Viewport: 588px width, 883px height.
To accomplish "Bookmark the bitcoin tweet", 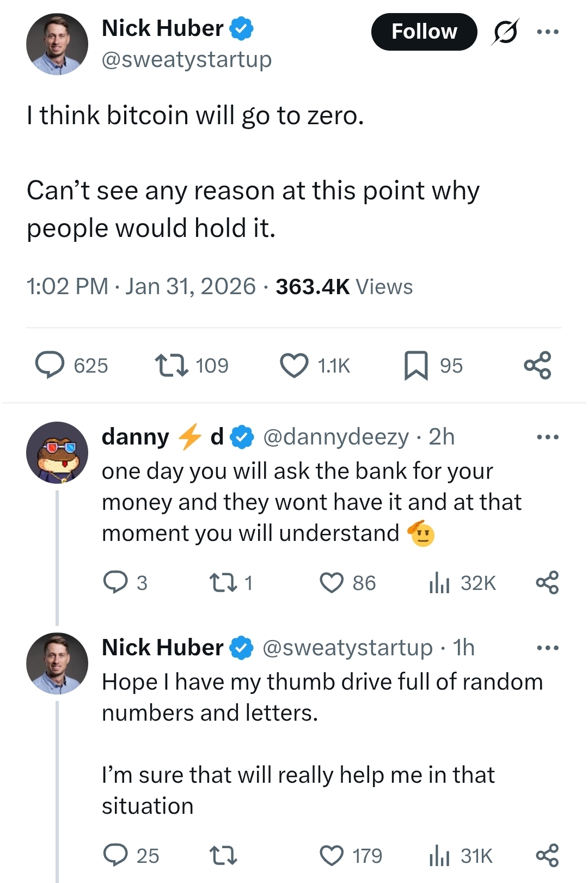I will [417, 366].
